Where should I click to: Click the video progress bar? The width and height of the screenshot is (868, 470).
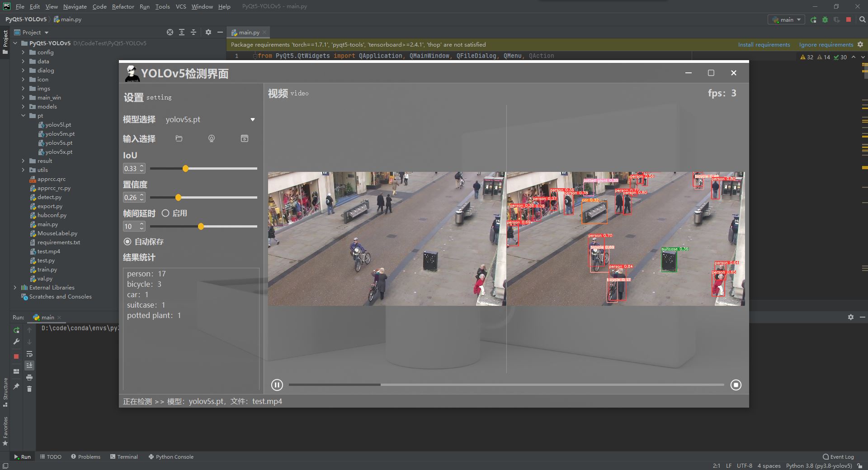click(506, 385)
